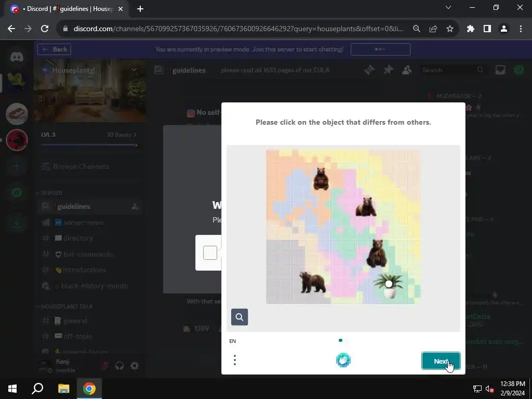Open Explore Discoverable Servers compass icon
532x399 pixels.
point(17,192)
